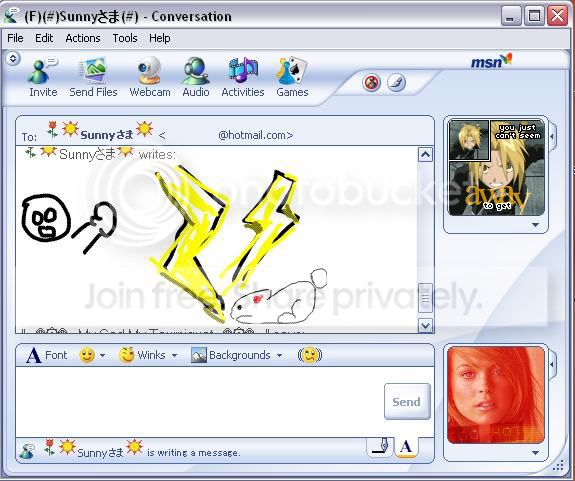The height and width of the screenshot is (481, 575).
Task: Collapse the toolbar with round arrow button
Action: point(13,58)
